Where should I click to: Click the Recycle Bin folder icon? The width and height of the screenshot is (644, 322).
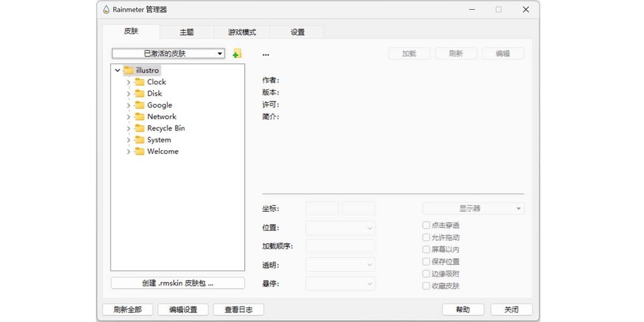[140, 128]
